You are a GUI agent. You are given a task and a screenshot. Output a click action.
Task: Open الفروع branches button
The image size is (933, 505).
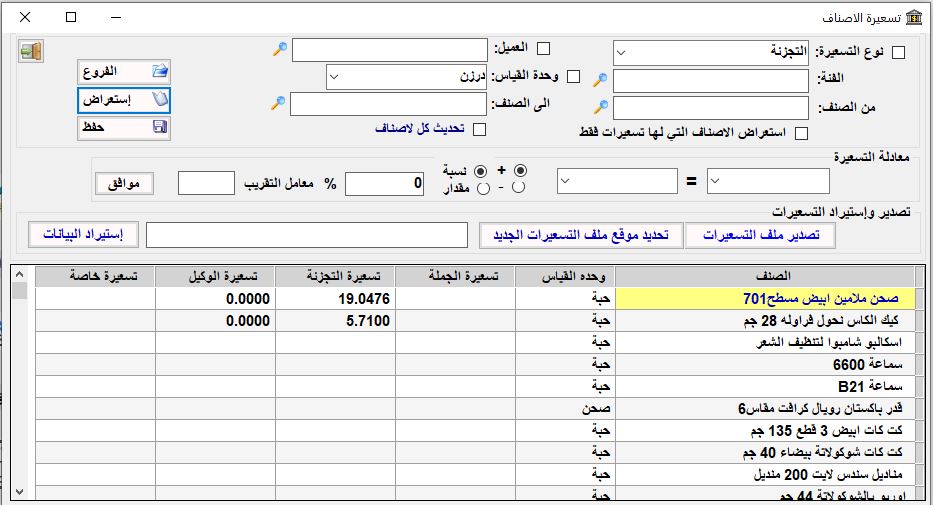[x=124, y=71]
